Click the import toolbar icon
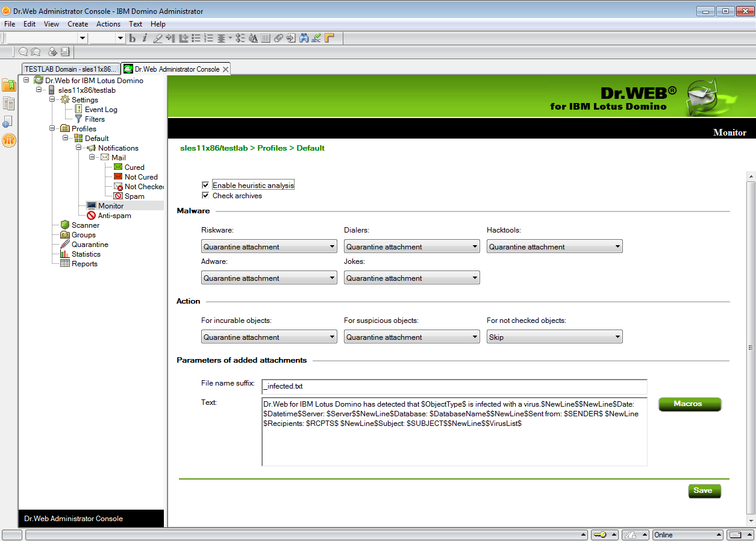Image resolution: width=756 pixels, height=541 pixels. coord(291,38)
